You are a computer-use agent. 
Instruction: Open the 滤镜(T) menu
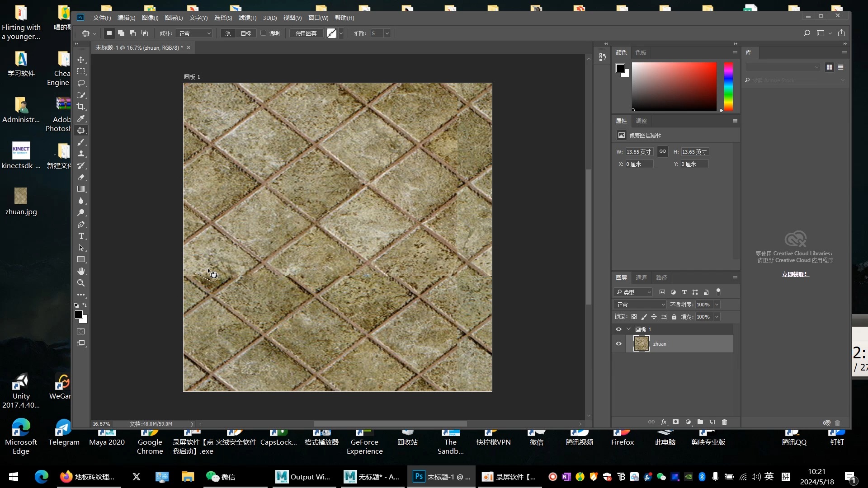click(x=247, y=18)
